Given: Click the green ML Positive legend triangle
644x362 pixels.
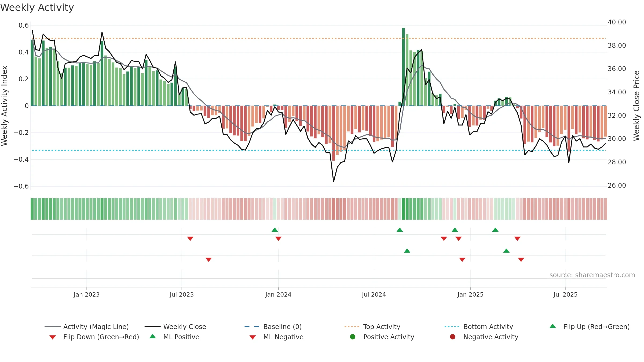Looking at the screenshot, I should 153,336.
